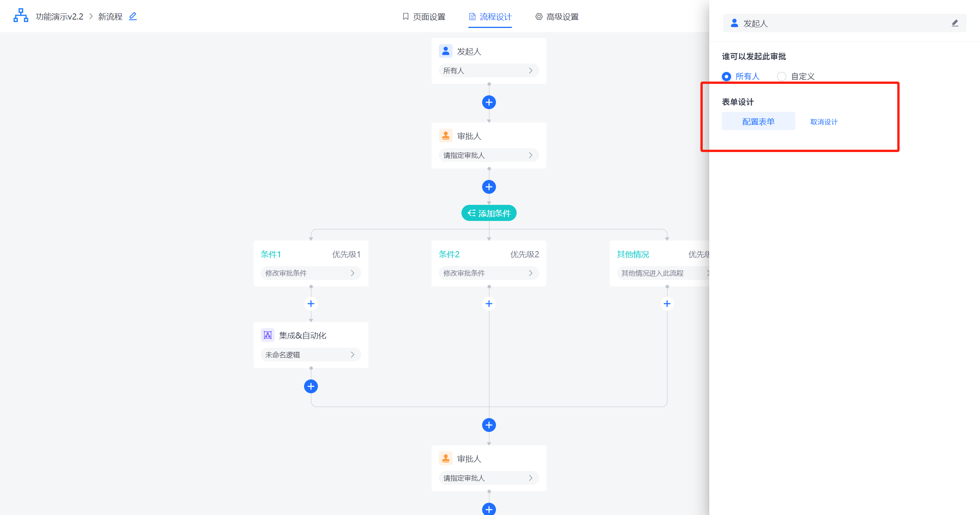Click the 取消设计 link
The width and height of the screenshot is (980, 515).
point(824,122)
